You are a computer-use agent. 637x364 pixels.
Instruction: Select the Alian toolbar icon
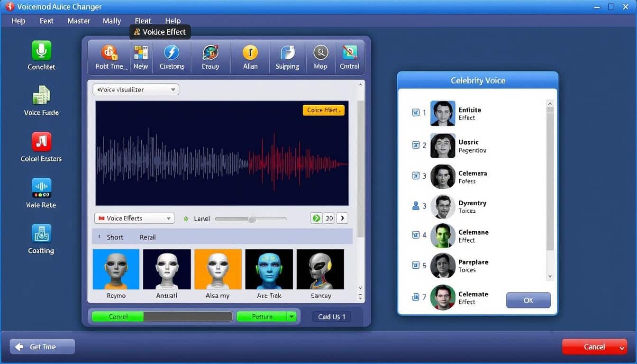click(250, 53)
